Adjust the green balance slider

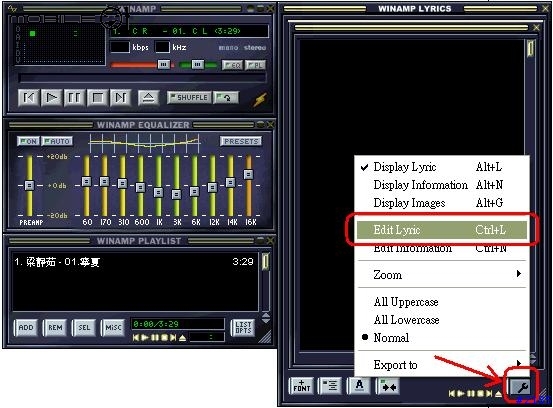point(198,65)
